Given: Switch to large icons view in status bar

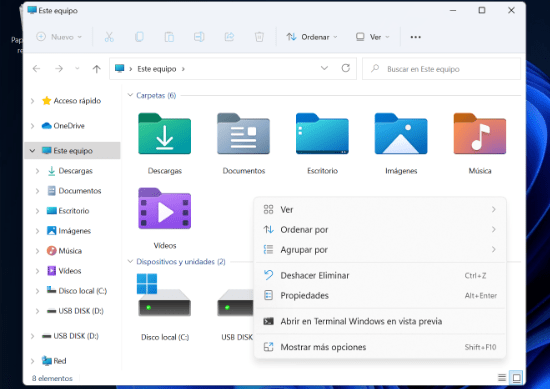Looking at the screenshot, I should click(516, 377).
